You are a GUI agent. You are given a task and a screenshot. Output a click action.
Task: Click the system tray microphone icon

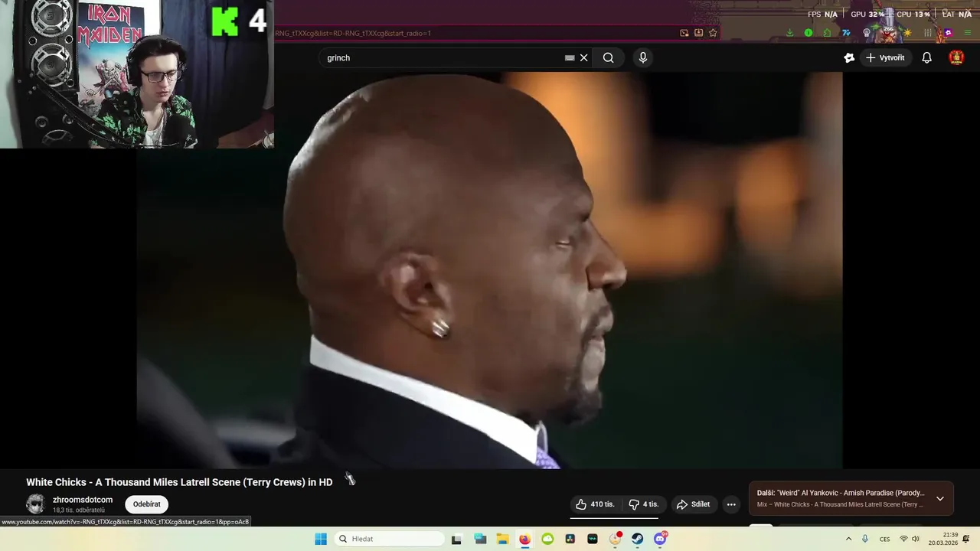tap(865, 539)
